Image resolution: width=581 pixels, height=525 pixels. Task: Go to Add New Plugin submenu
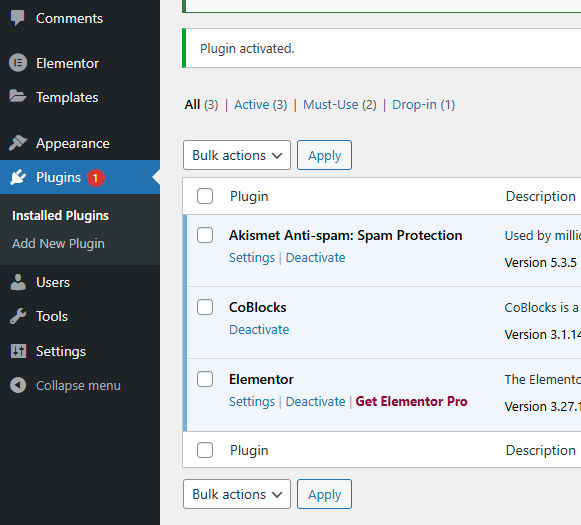tap(58, 243)
